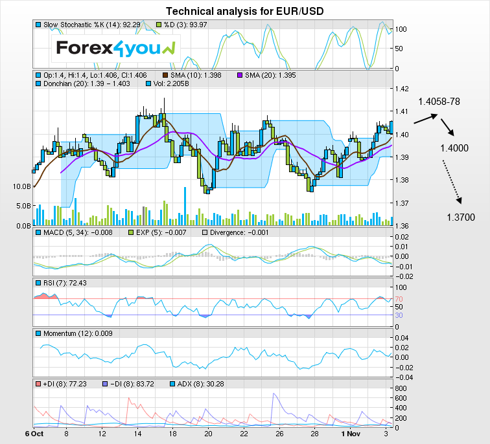Screen dimensions: 490x444
Task: Click the +DI (8) red legend swatch
Action: pos(38,384)
